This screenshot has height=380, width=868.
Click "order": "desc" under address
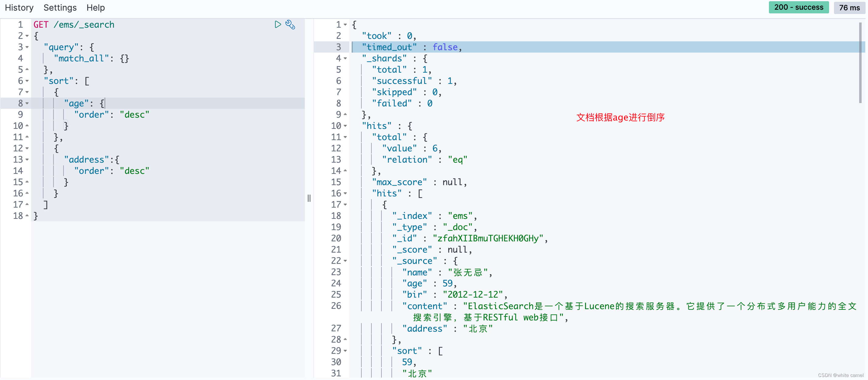click(112, 171)
